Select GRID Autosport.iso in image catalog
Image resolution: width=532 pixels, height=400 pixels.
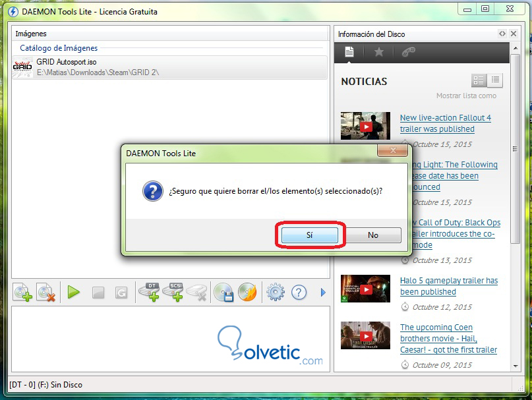[x=169, y=67]
